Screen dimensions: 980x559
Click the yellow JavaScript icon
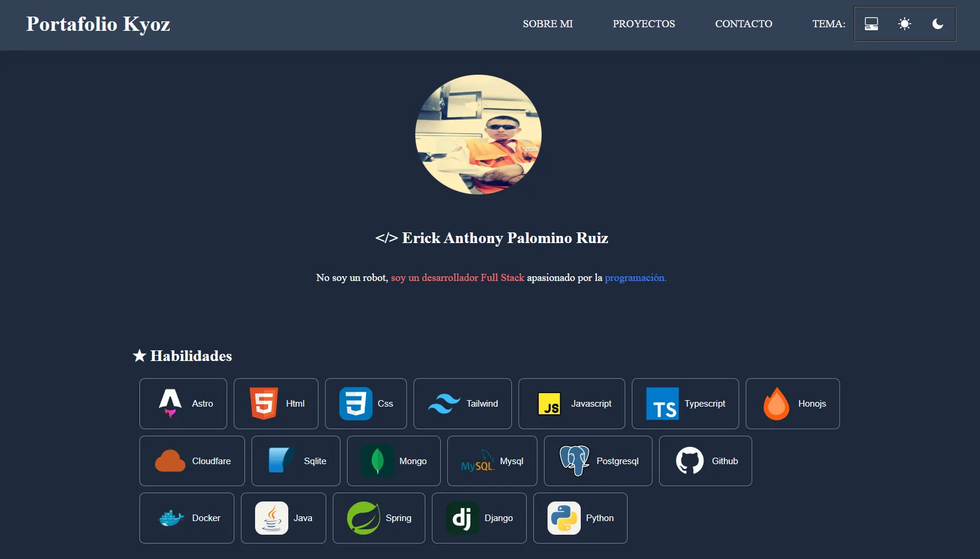(x=549, y=404)
